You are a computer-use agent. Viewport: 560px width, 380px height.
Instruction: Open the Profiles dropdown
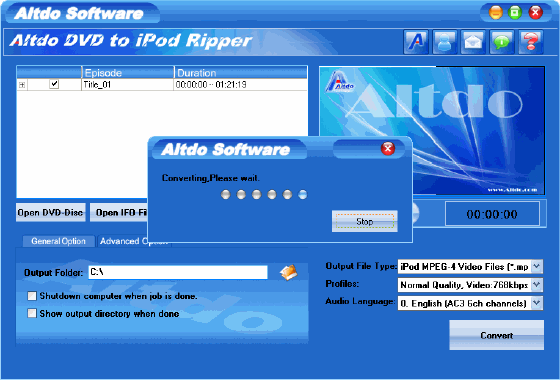coord(537,285)
